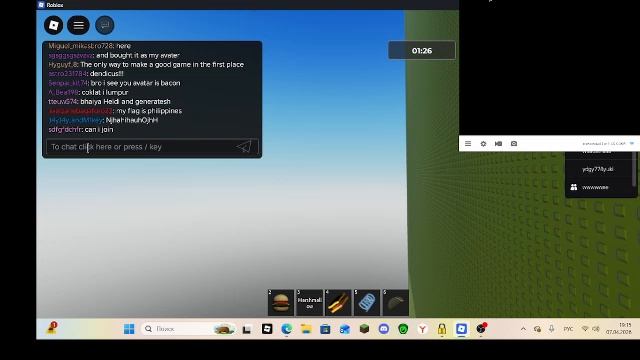Click the taskbar search box
This screenshot has height=360, width=640.
(x=189, y=329)
